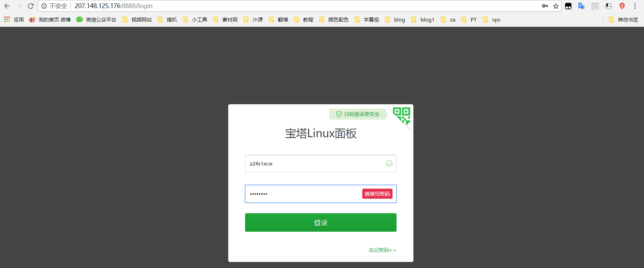Image resolution: width=644 pixels, height=268 pixels.
Task: Open the Apps grid shortcut
Action: (14, 20)
